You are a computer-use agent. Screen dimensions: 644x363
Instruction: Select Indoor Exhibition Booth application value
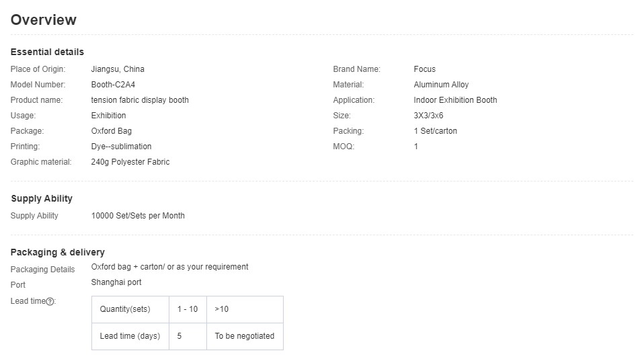(456, 99)
